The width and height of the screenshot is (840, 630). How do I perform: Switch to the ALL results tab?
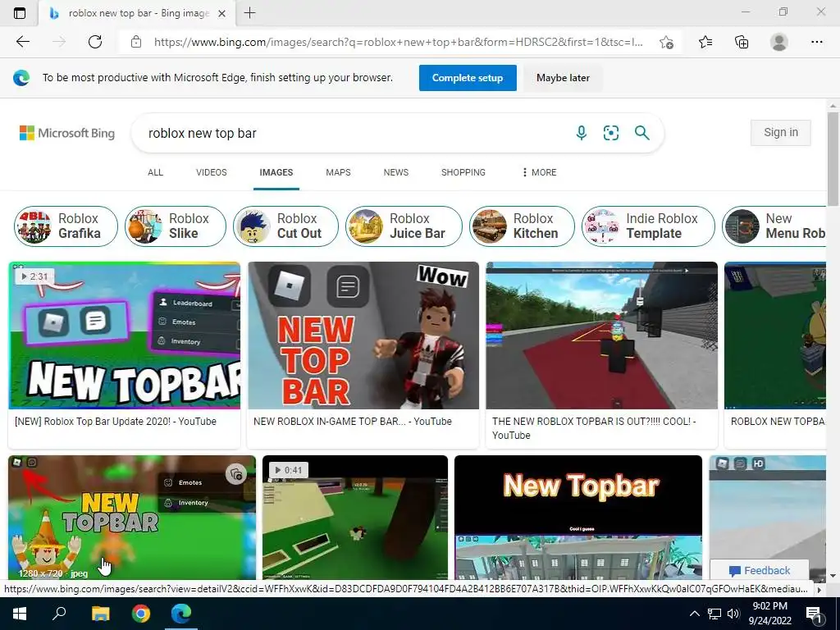click(155, 172)
